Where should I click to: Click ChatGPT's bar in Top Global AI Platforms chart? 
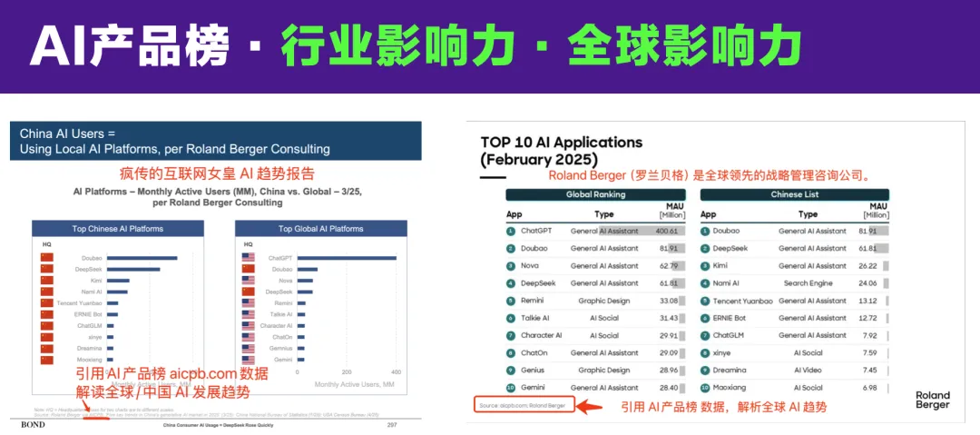[x=347, y=258]
